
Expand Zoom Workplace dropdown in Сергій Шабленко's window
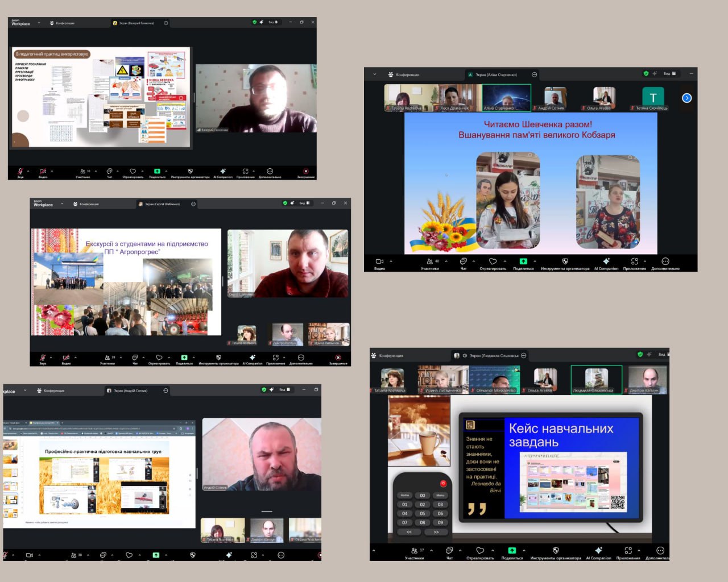click(x=62, y=203)
